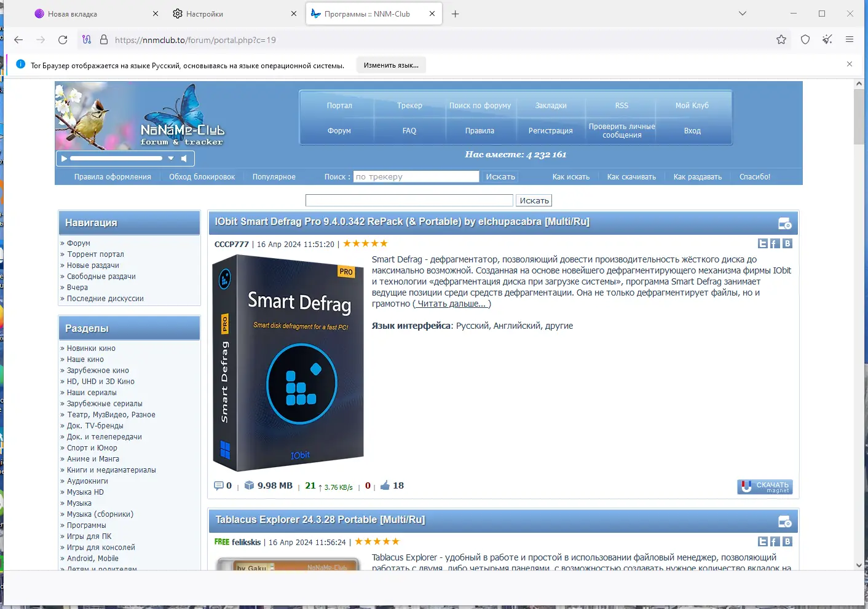
Task: Click disc icon on Tablacus Explorer header
Action: coord(785,522)
